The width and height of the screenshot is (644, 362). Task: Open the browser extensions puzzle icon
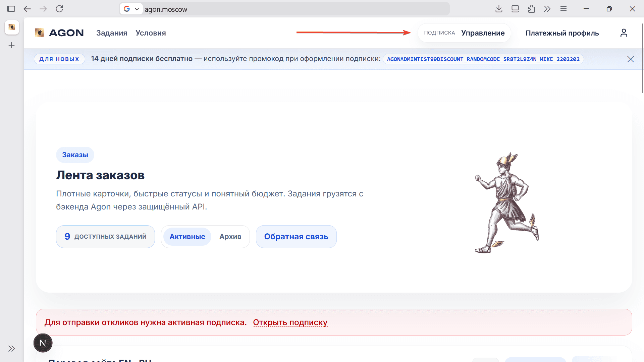pos(531,9)
